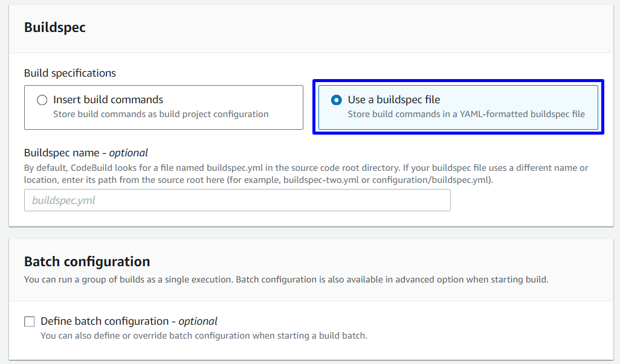
Task: Click the help text beginning 'By default, CodeBuild looks'
Action: 181,168
